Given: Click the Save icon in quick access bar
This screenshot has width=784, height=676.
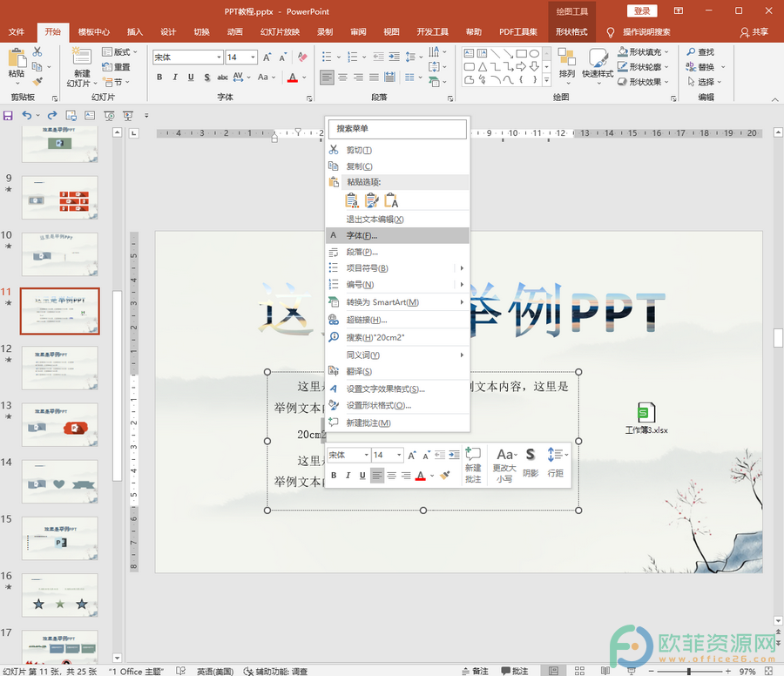Looking at the screenshot, I should click(8, 116).
